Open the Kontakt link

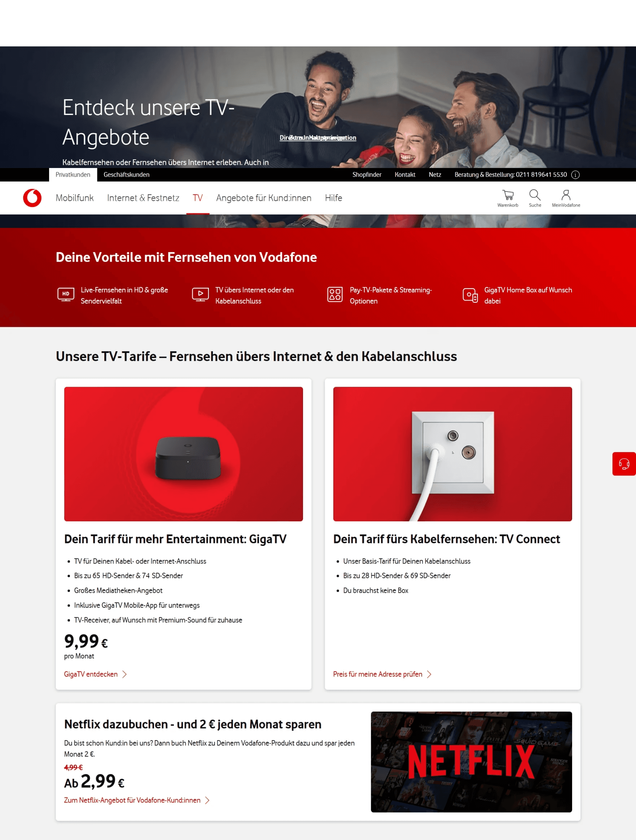pyautogui.click(x=405, y=175)
